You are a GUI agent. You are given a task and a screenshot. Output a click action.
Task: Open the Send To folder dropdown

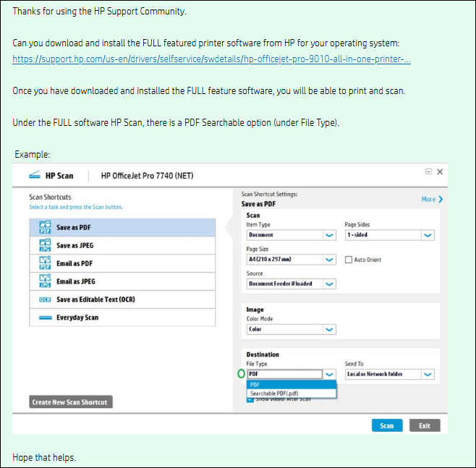(428, 374)
